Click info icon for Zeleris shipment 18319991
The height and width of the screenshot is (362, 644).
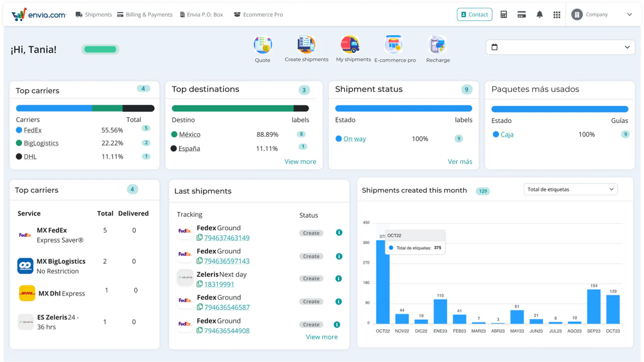(339, 279)
